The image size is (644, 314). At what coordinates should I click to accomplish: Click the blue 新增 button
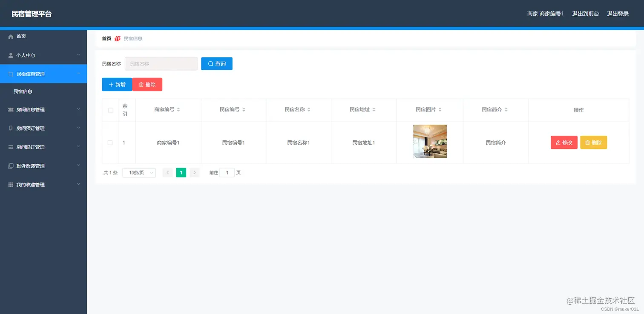[x=117, y=85]
